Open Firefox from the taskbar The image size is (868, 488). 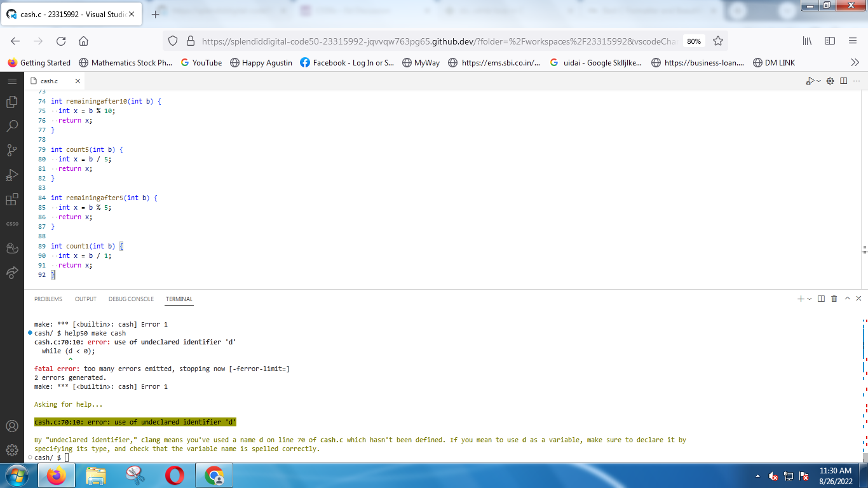[57, 475]
